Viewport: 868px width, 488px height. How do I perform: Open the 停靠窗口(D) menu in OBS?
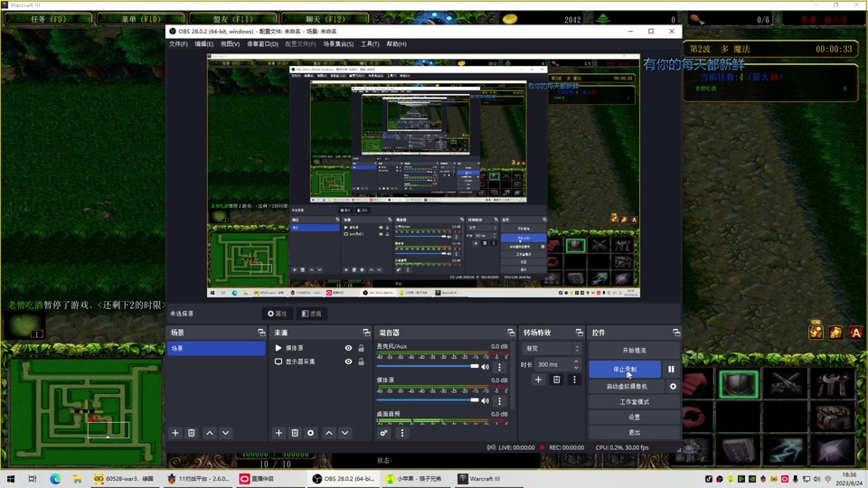262,43
